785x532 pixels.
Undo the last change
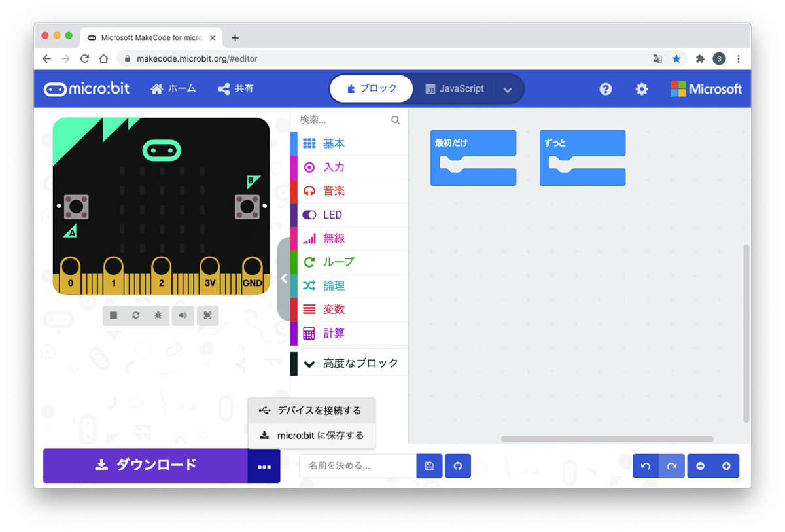[x=645, y=465]
